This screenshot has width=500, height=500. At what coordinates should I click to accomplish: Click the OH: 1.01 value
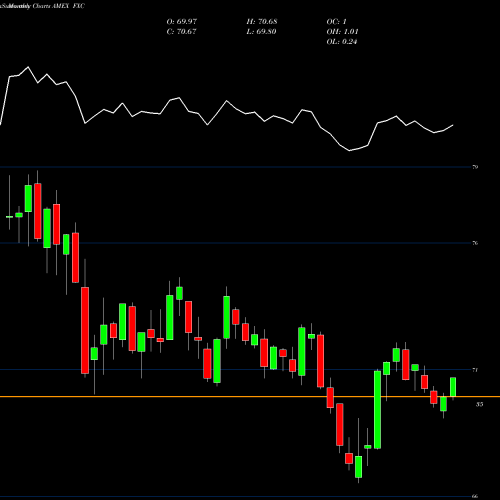pyautogui.click(x=342, y=32)
